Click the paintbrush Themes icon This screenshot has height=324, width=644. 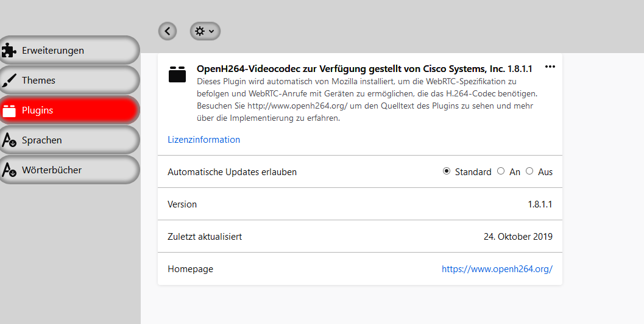9,80
